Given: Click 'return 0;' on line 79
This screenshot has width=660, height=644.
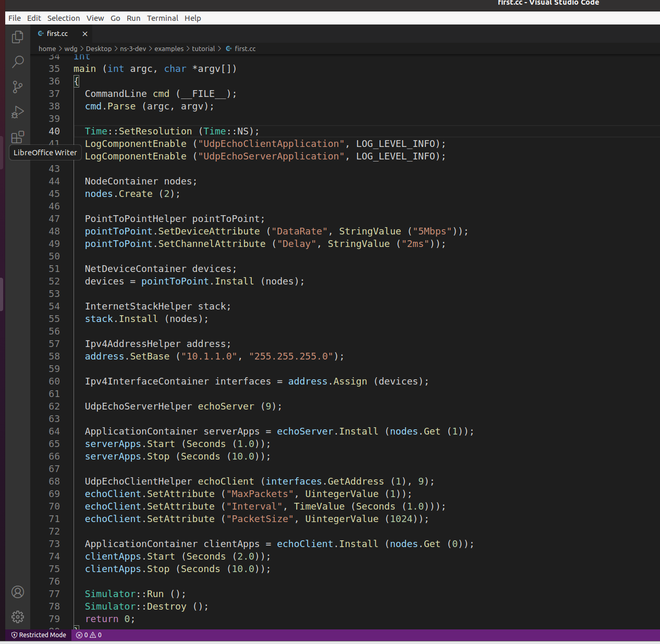Looking at the screenshot, I should click(110, 619).
